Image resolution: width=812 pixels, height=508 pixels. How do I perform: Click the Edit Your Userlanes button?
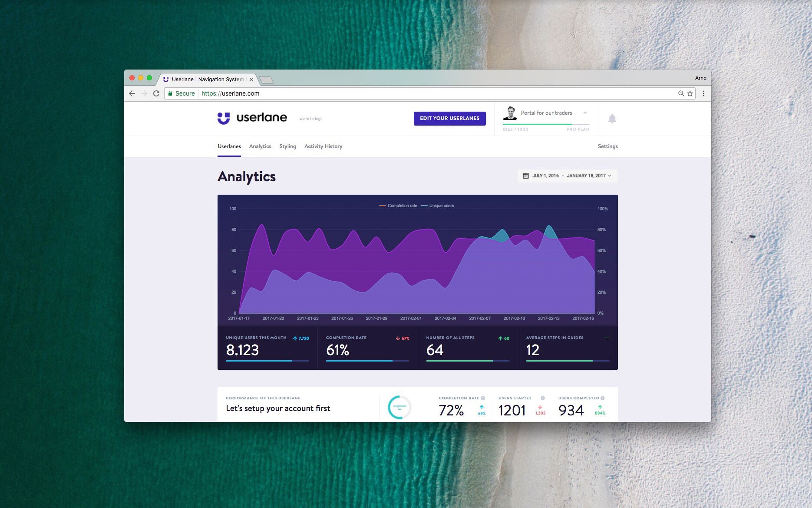(449, 118)
